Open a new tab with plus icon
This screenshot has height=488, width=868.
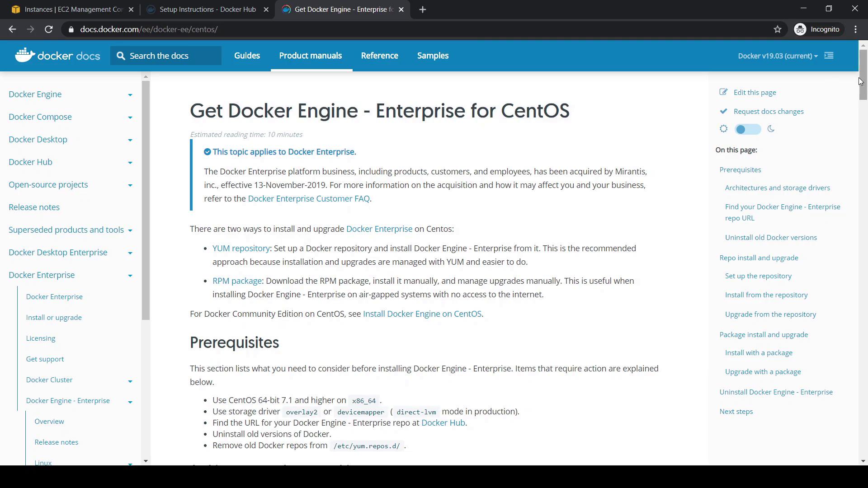coord(422,9)
